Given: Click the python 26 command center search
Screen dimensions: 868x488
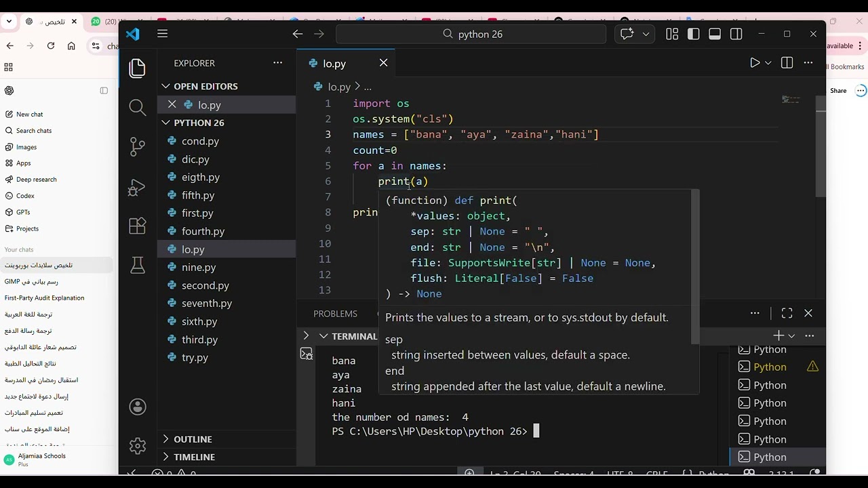Looking at the screenshot, I should coord(471,34).
